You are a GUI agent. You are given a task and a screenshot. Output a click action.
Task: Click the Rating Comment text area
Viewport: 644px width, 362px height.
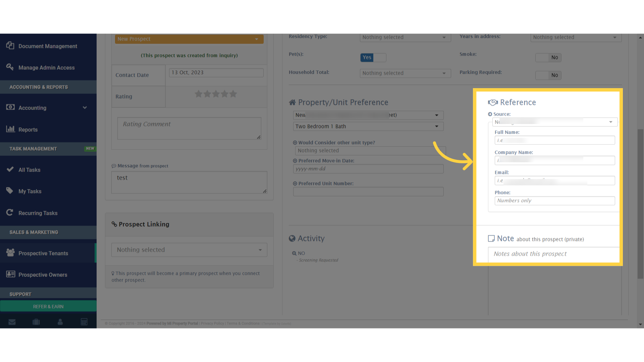[189, 128]
